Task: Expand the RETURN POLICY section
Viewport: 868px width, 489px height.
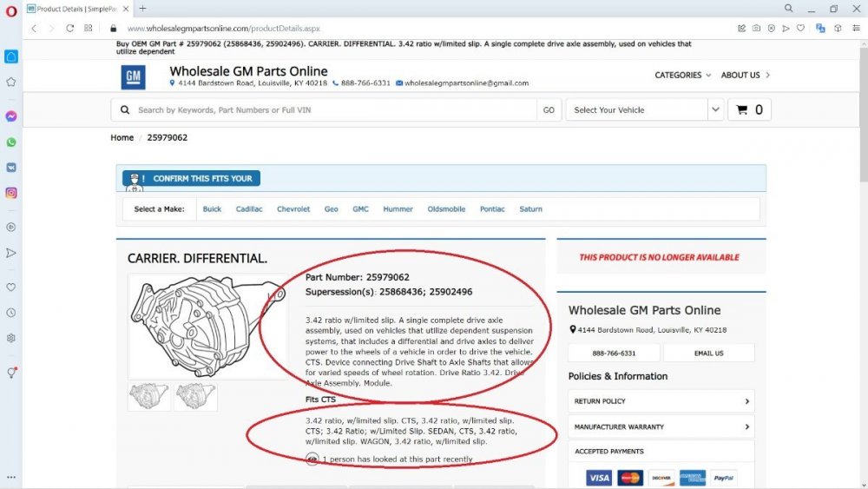Action: (x=661, y=401)
